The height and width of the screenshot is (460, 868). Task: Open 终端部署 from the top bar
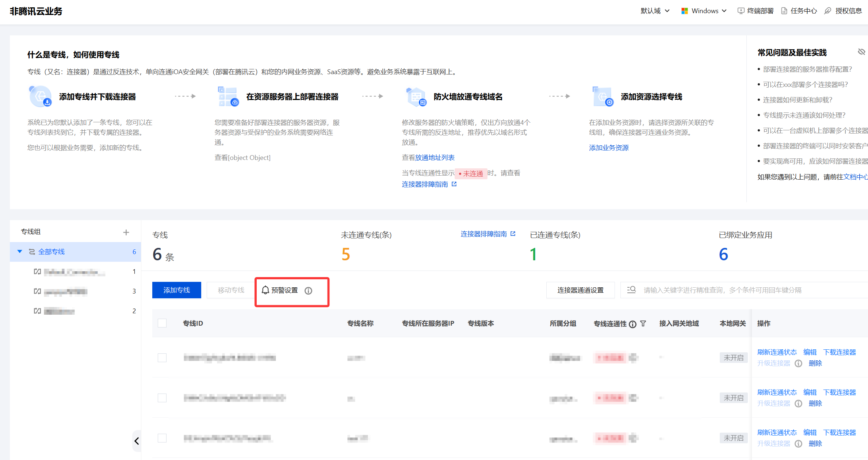[x=756, y=11]
